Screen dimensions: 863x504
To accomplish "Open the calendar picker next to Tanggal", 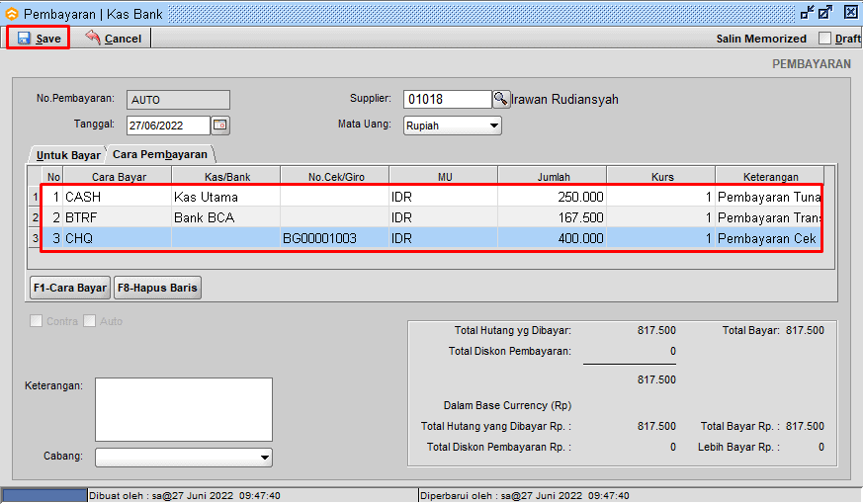I will 220,125.
